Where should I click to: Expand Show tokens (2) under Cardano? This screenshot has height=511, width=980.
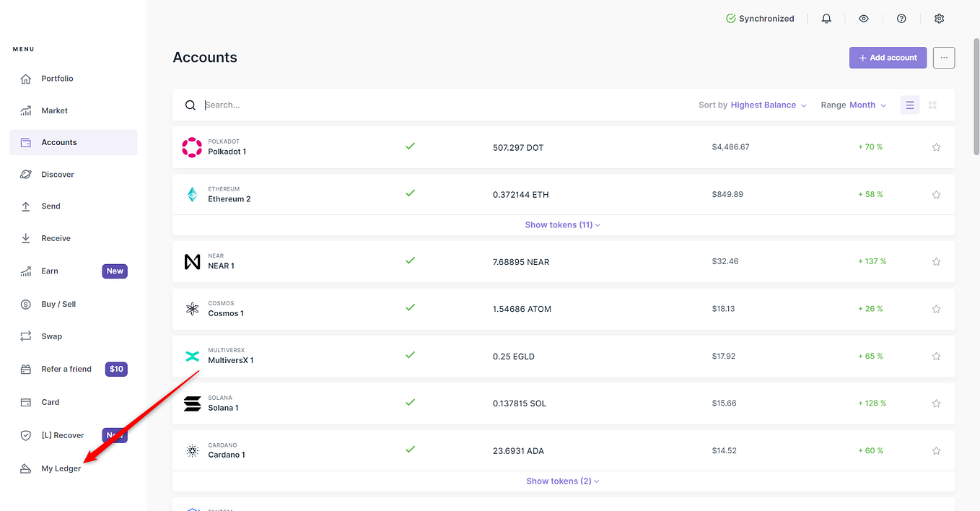563,481
